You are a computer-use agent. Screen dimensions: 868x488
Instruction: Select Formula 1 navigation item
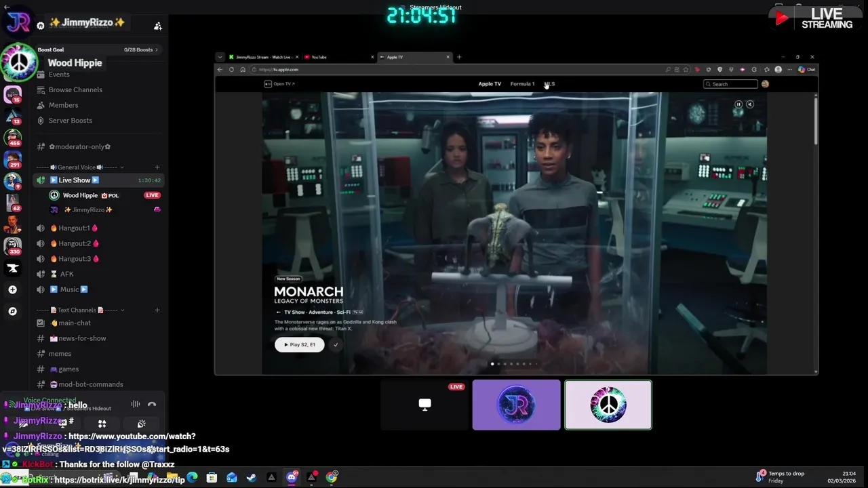(522, 84)
